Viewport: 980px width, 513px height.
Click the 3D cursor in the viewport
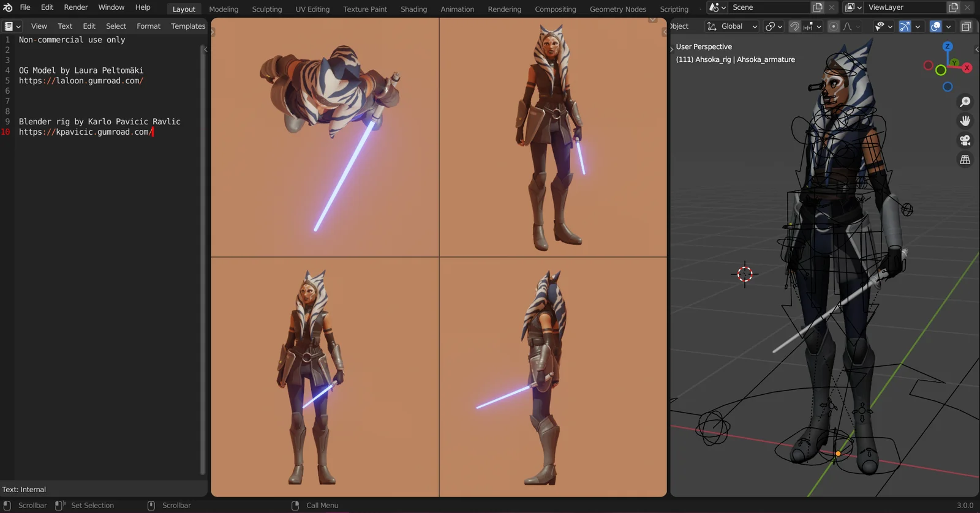point(745,274)
